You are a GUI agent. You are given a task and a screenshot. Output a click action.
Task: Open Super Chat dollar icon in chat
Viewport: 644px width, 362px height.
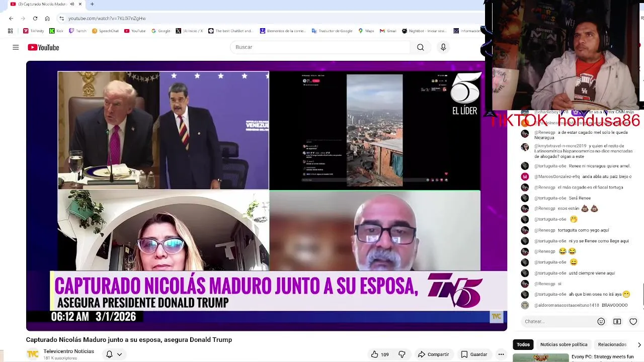(x=617, y=321)
